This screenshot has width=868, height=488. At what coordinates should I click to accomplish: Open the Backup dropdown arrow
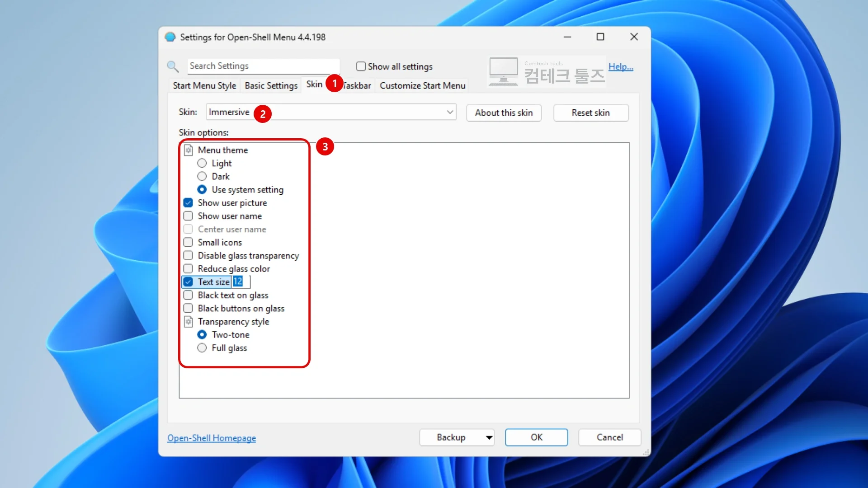[489, 437]
